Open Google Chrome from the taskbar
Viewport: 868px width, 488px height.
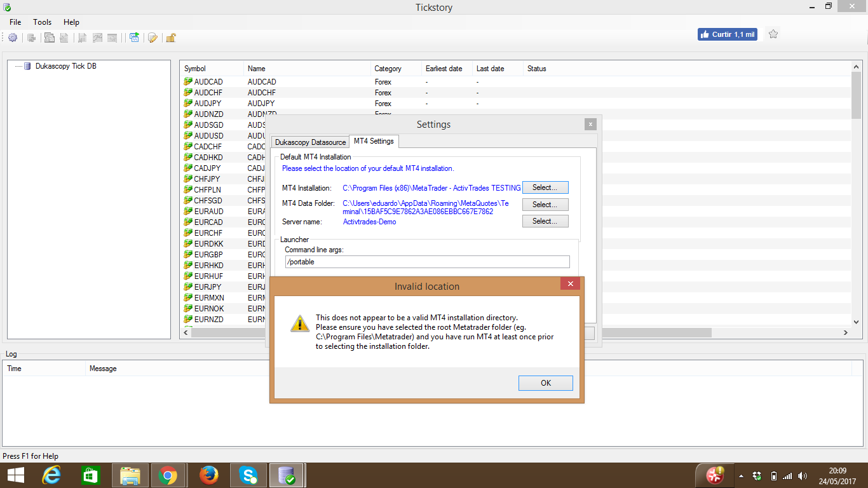coord(168,475)
